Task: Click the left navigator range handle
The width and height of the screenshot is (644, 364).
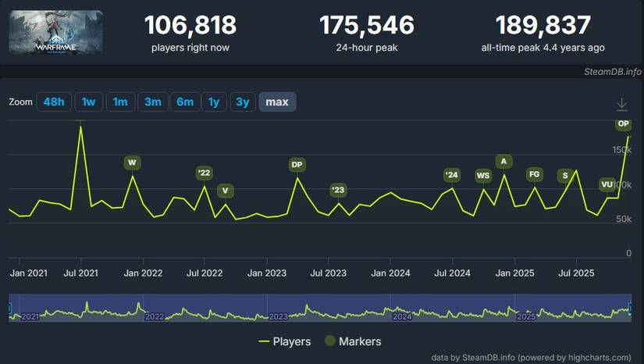Action: coord(9,309)
